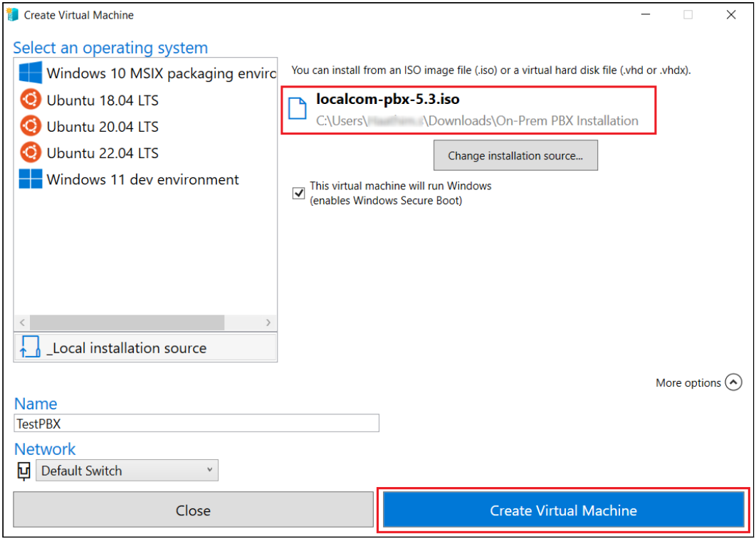Click the Ubuntu 20.04 LTS logo icon
Image resolution: width=756 pixels, height=539 pixels.
[31, 126]
